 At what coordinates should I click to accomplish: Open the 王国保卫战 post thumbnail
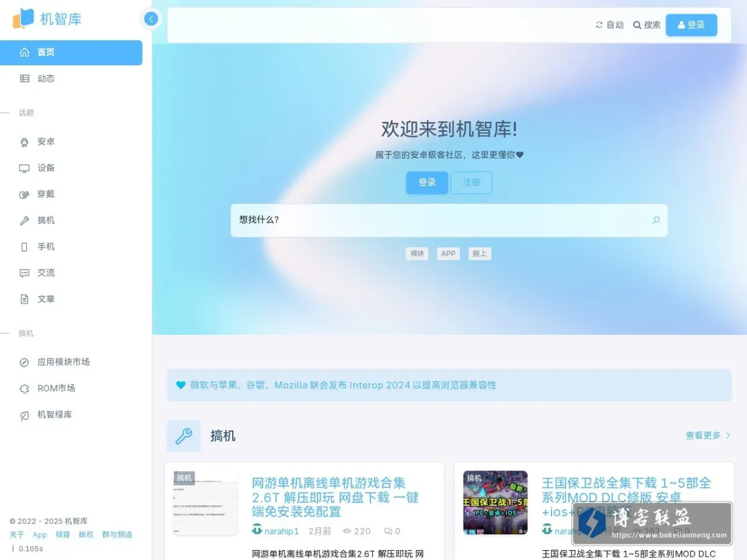point(496,503)
